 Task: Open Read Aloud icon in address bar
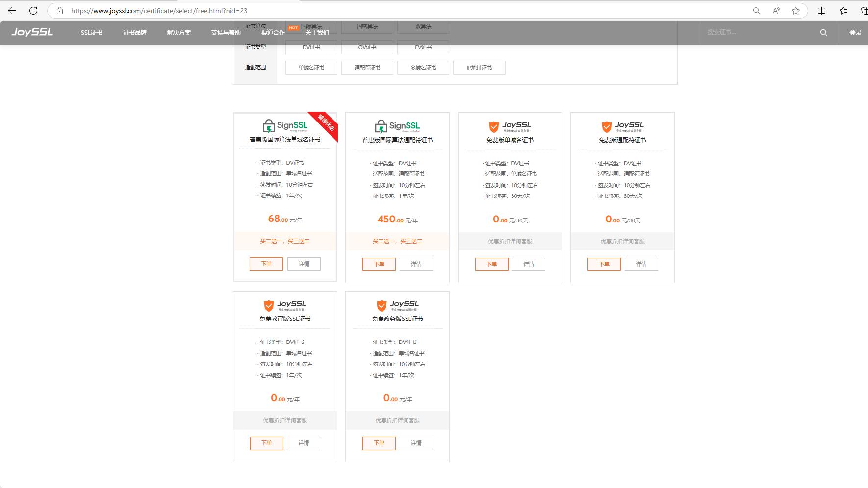tap(776, 10)
